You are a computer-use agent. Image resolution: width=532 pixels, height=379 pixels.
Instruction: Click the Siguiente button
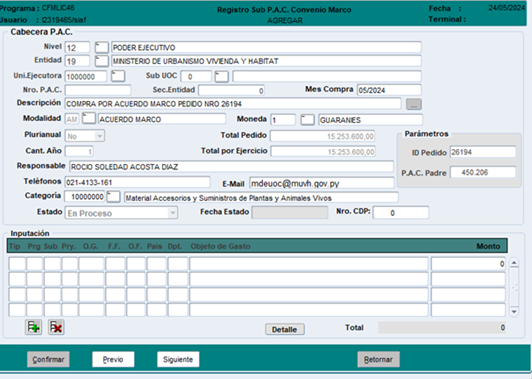pyautogui.click(x=178, y=359)
